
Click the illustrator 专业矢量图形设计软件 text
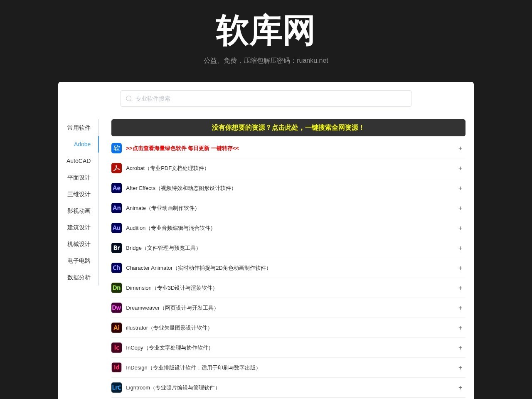tap(169, 328)
